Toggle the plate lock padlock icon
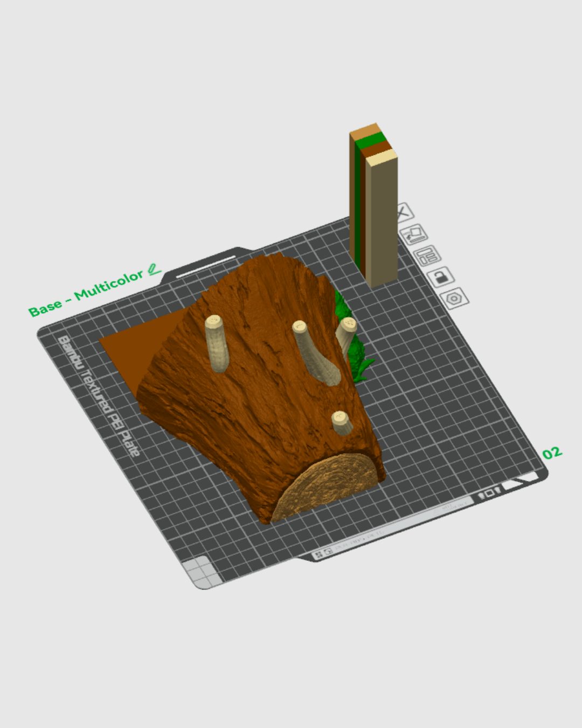 (441, 277)
